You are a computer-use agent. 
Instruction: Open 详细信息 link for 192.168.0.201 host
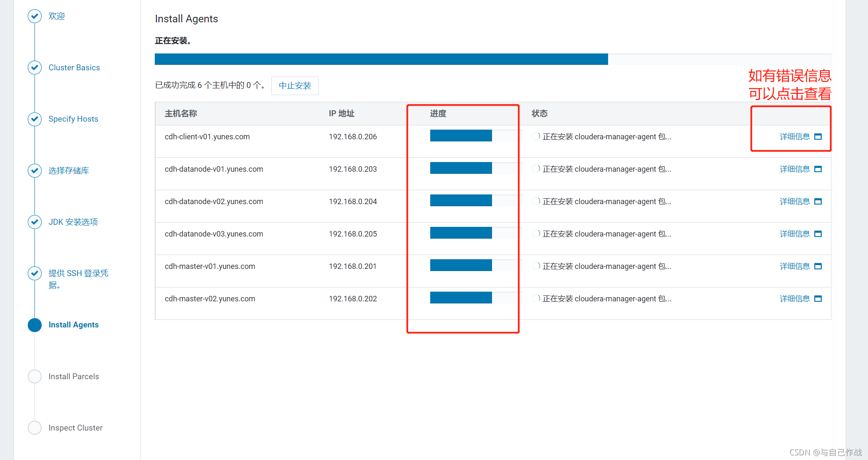point(794,266)
